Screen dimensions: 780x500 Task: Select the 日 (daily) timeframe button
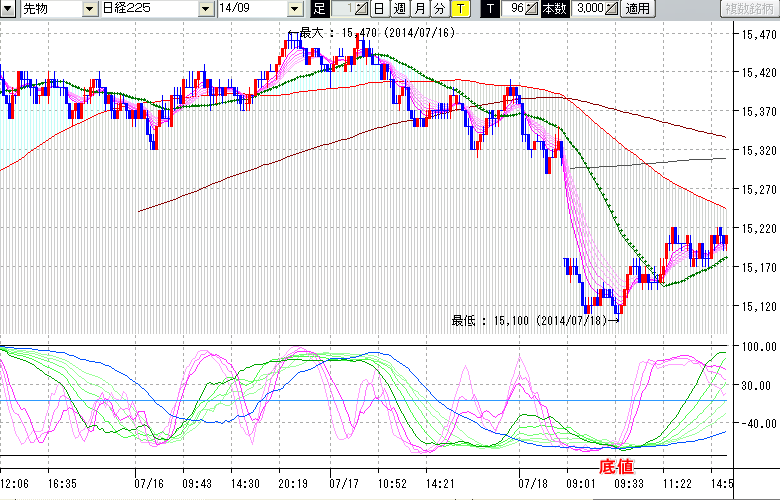[378, 9]
